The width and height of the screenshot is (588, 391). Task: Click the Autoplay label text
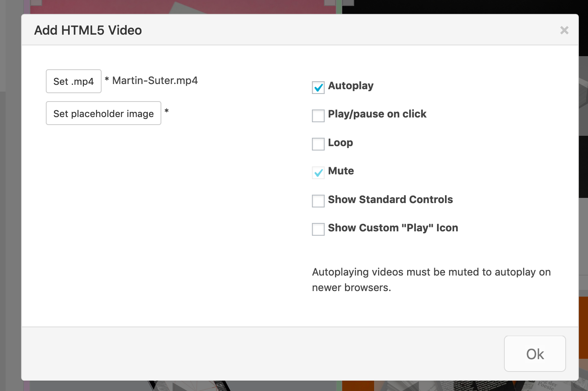351,86
